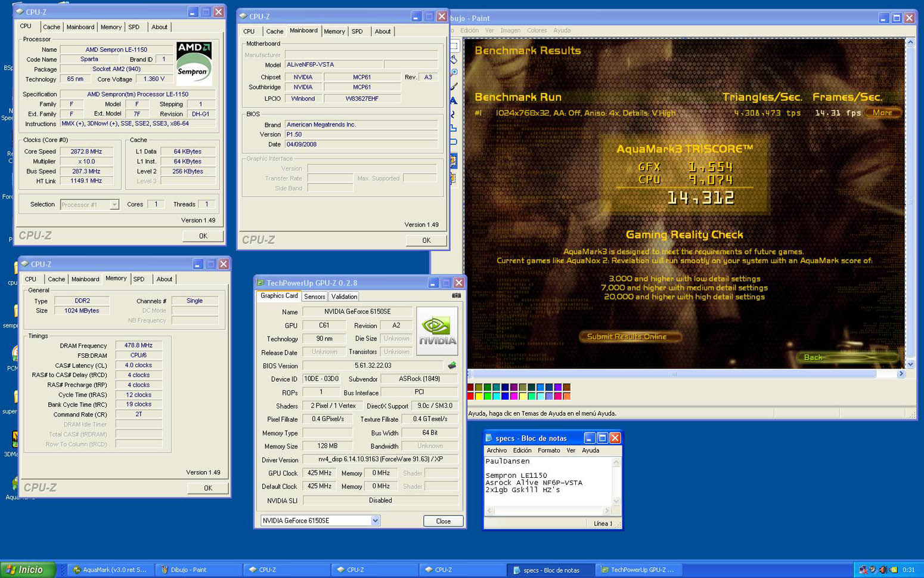This screenshot has height=578, width=924.
Task: Pick the yellow color swatch in Paint palette
Action: [479, 396]
